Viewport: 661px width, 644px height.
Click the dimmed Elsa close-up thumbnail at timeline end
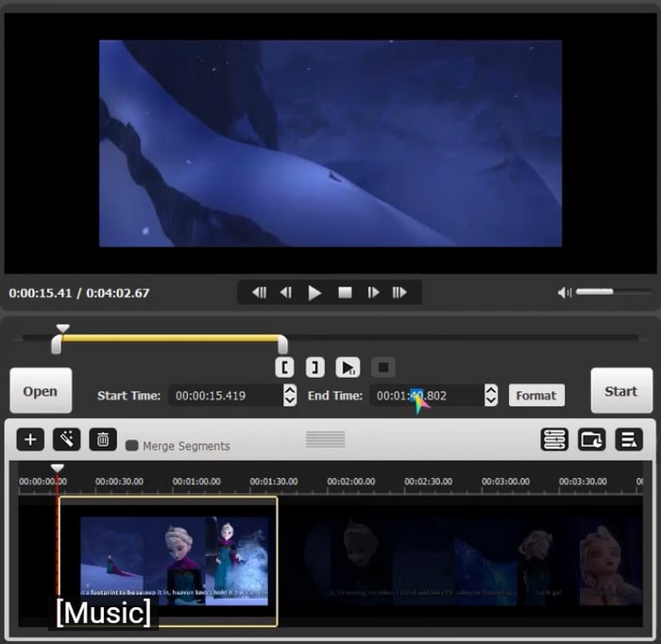click(610, 562)
